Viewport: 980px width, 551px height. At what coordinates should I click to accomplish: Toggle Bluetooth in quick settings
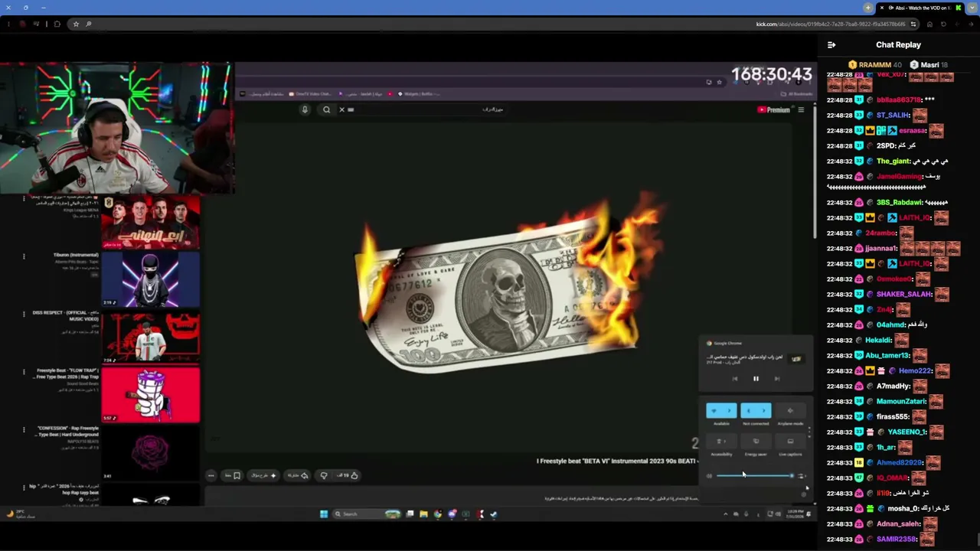click(x=748, y=411)
